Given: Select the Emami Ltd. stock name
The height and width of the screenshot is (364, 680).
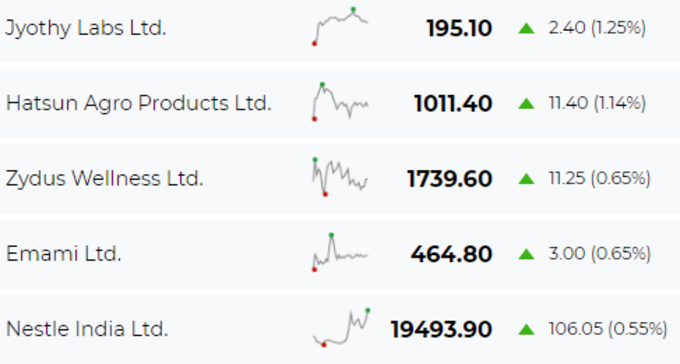Looking at the screenshot, I should 63,254.
